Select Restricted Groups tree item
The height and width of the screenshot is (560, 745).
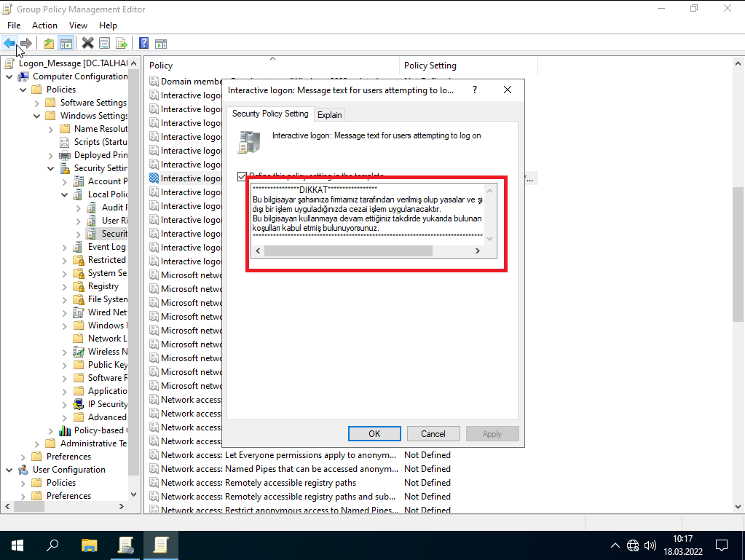click(107, 260)
